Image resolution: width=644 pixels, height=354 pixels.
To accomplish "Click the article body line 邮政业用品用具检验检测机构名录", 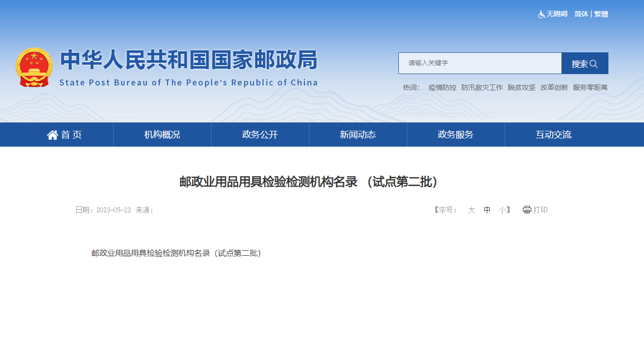I will pyautogui.click(x=176, y=253).
